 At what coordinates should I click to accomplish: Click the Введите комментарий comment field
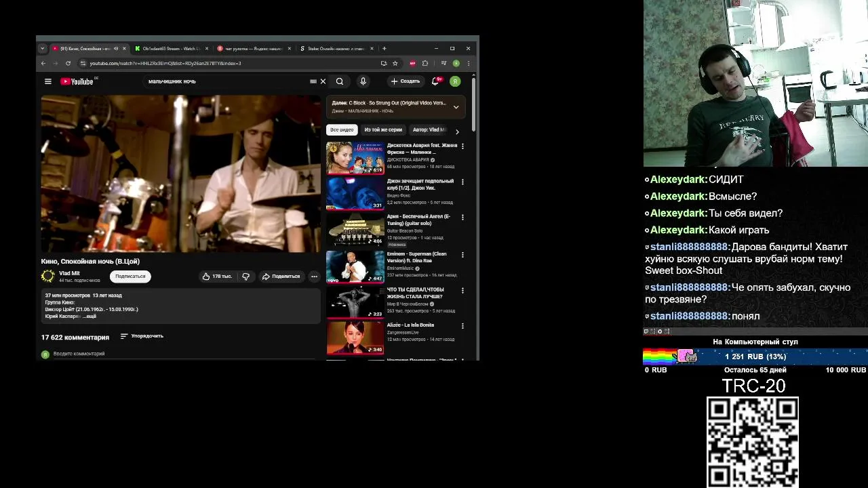[183, 354]
